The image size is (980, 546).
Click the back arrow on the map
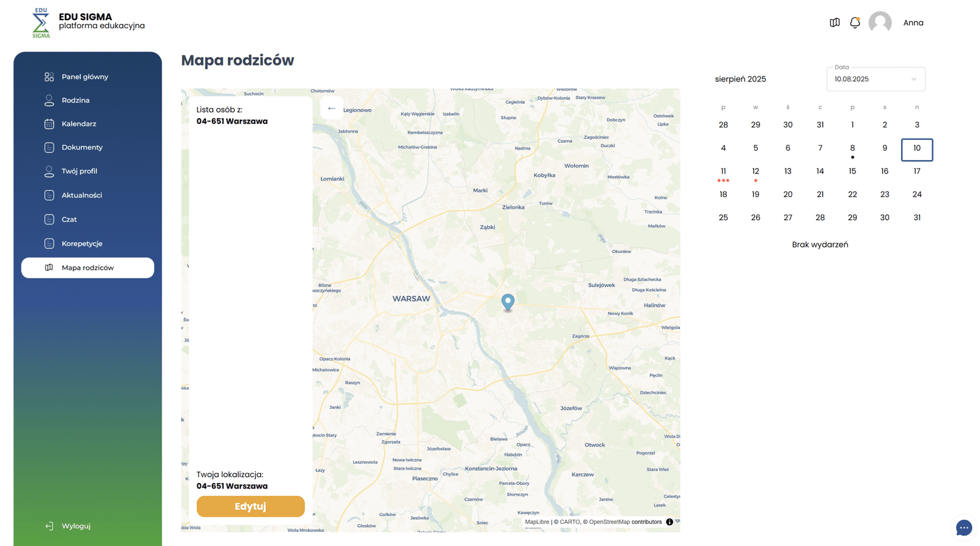tap(331, 108)
